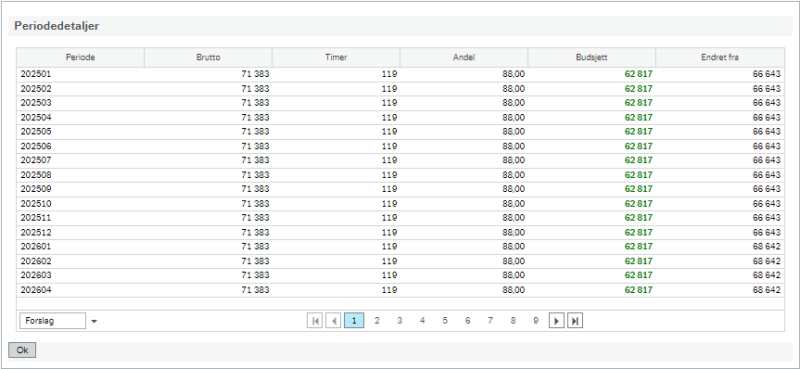Select the period 202501 cell
This screenshot has height=369, width=800.
(81, 75)
